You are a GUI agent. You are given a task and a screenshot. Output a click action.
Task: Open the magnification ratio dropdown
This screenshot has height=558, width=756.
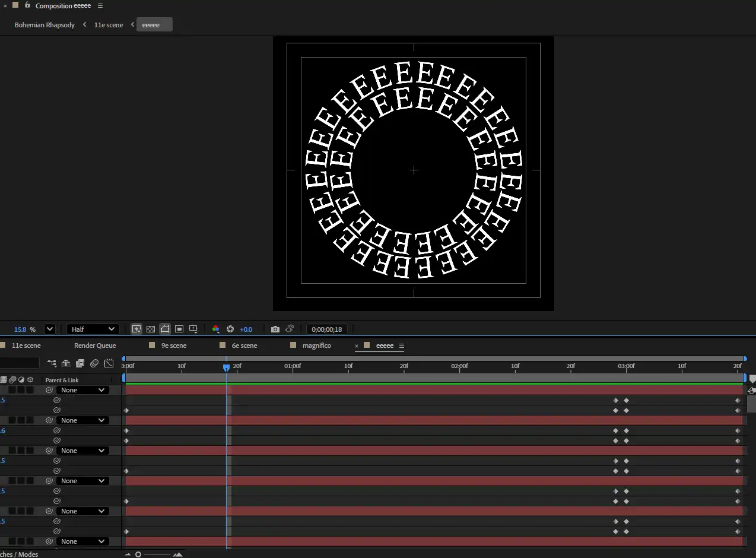50,329
